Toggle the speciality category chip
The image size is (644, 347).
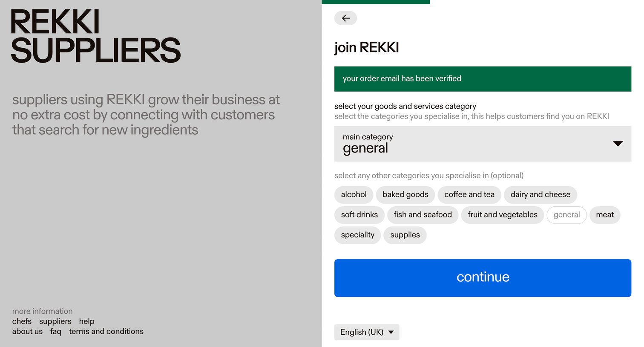click(357, 235)
